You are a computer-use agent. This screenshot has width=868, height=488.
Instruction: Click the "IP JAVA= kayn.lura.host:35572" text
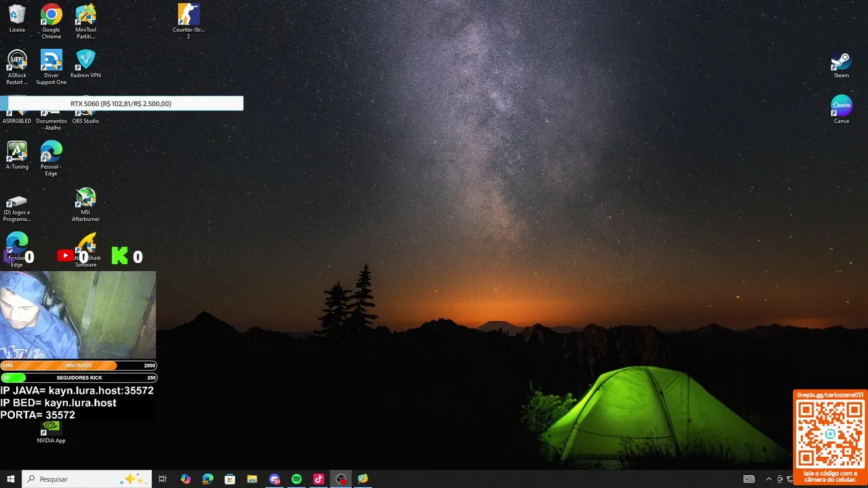(x=77, y=391)
